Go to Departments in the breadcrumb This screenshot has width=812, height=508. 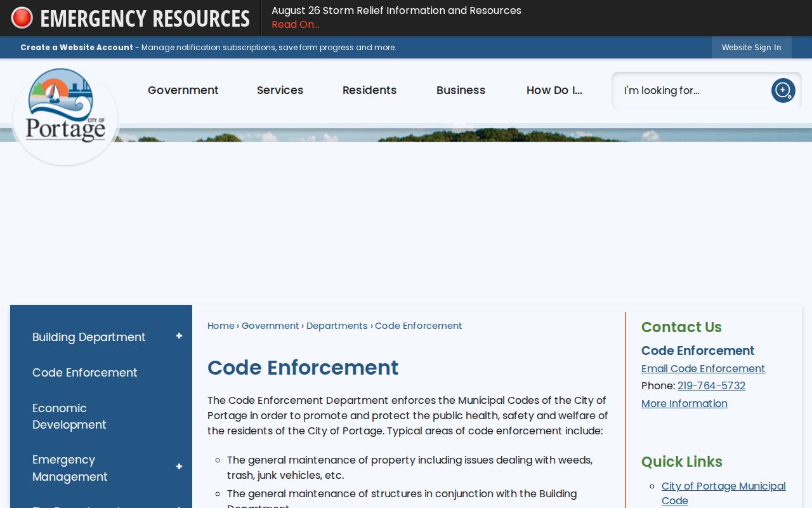(x=337, y=326)
